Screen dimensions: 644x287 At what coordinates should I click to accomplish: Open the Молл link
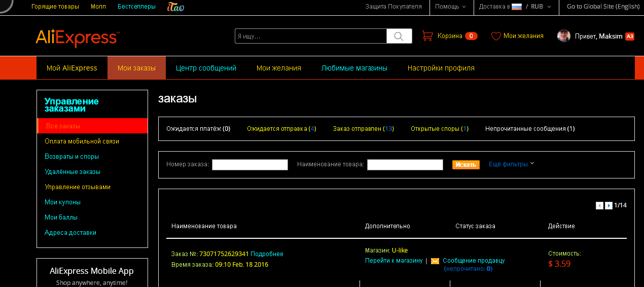(x=98, y=7)
